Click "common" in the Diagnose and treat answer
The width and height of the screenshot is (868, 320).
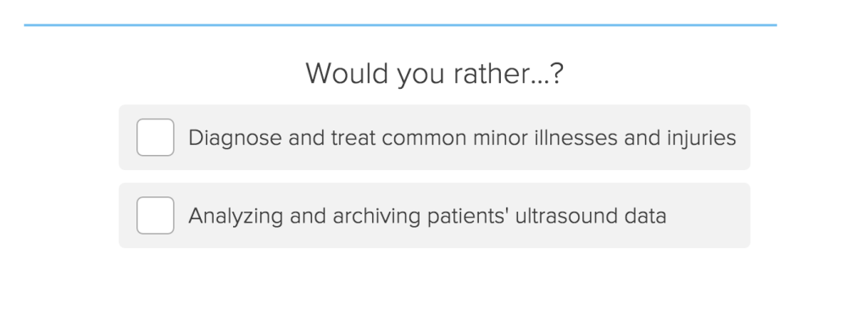pyautogui.click(x=424, y=138)
